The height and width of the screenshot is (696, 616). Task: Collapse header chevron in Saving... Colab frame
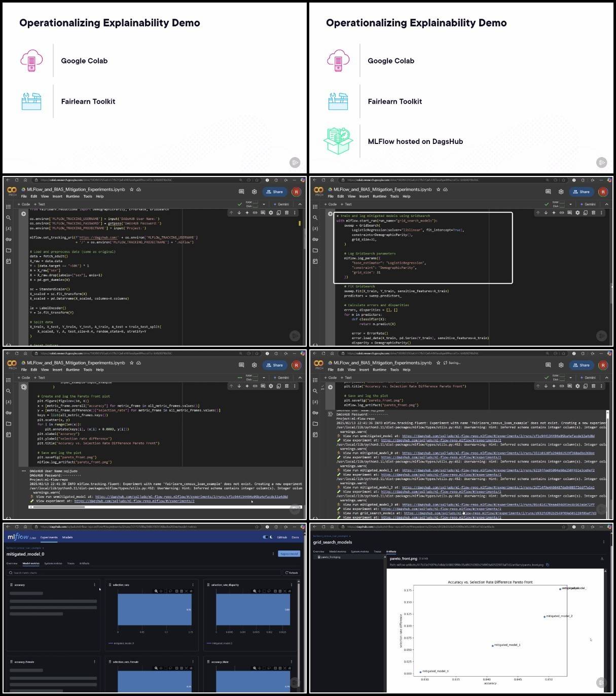point(607,378)
